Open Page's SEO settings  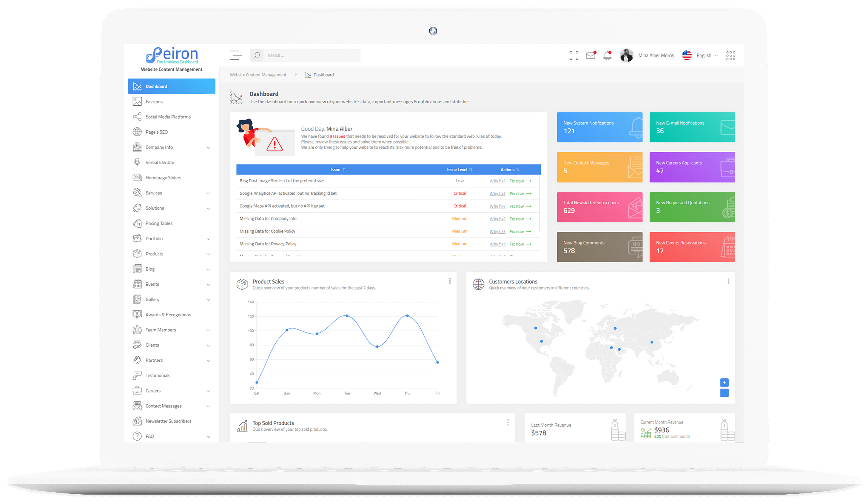pos(157,131)
